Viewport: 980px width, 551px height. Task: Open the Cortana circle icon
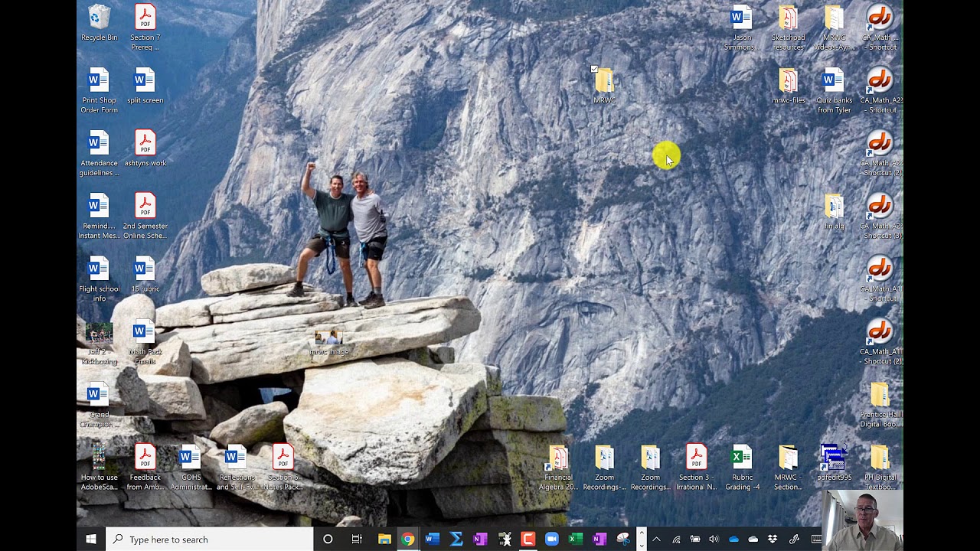[328, 540]
